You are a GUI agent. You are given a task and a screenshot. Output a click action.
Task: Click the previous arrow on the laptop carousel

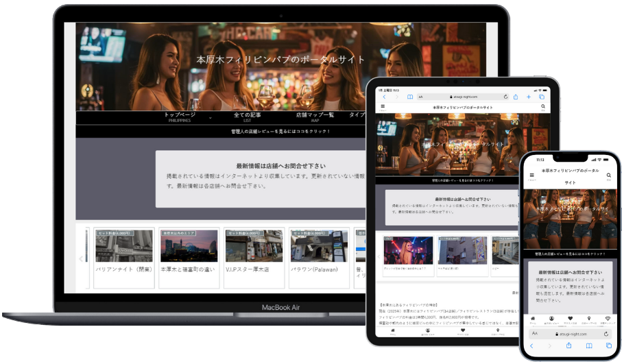coord(81,259)
